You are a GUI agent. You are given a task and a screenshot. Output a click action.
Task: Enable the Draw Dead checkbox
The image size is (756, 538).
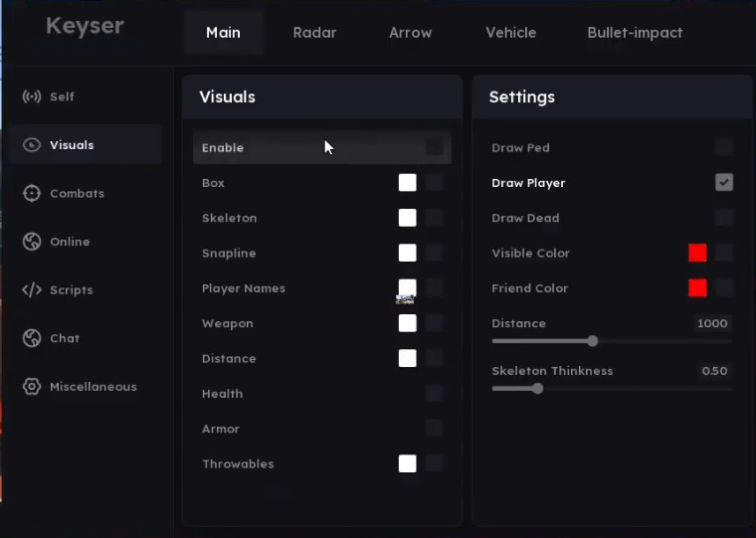point(724,218)
